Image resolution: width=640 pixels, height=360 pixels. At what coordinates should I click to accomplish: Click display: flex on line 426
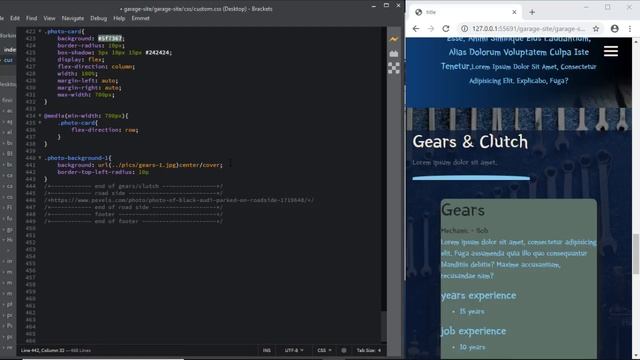[x=81, y=59]
